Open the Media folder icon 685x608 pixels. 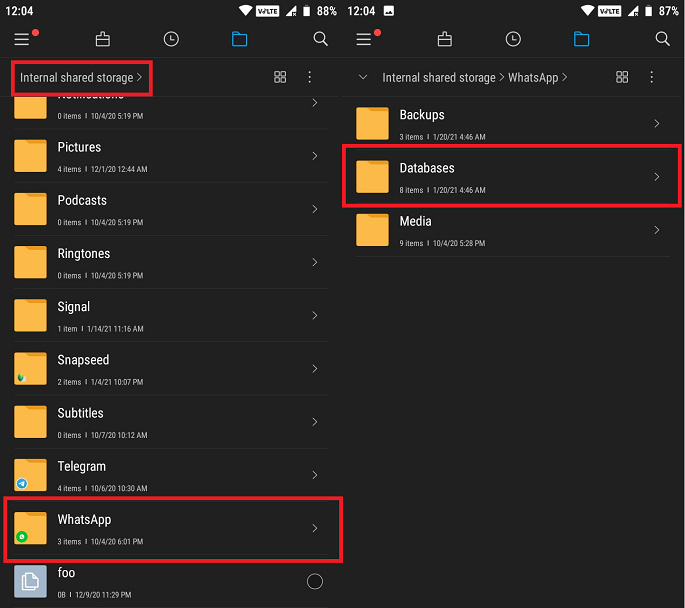(372, 230)
